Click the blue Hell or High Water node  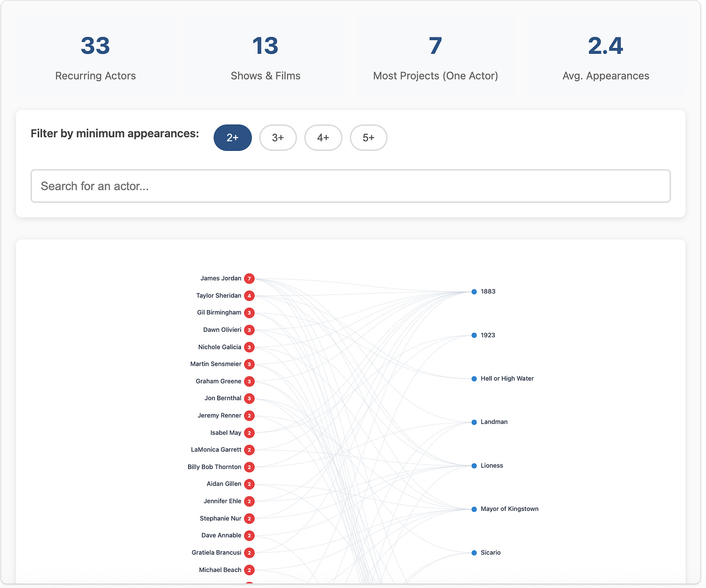pyautogui.click(x=474, y=379)
